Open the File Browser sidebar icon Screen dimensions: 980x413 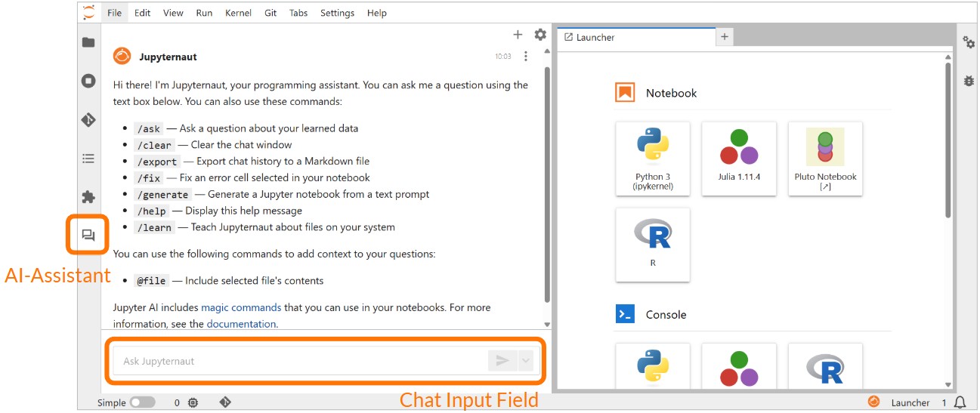pyautogui.click(x=88, y=42)
